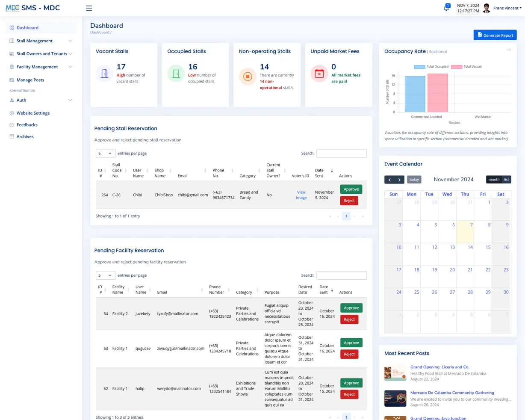Expand Stall Management submenu chevron
This screenshot has height=420, width=525.
pyautogui.click(x=71, y=41)
